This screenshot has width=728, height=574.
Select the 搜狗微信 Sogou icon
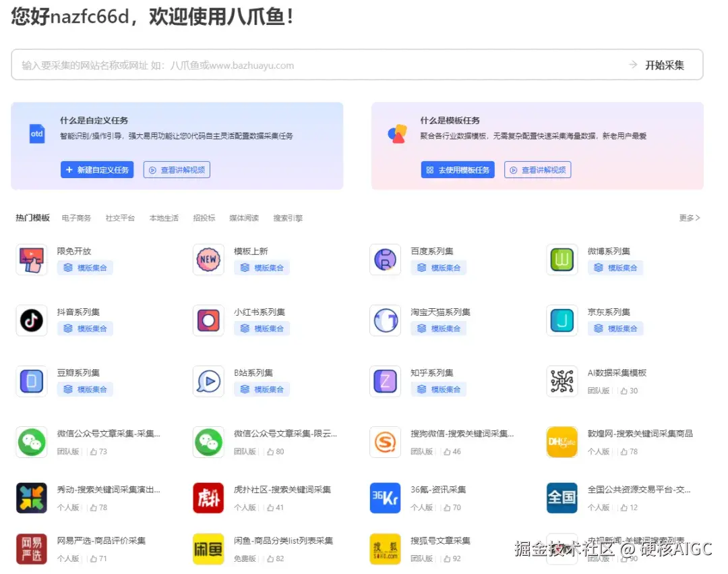384,442
